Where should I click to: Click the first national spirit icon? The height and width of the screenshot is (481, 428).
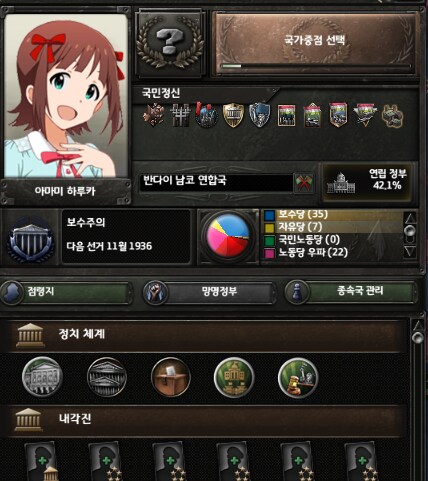pos(154,115)
